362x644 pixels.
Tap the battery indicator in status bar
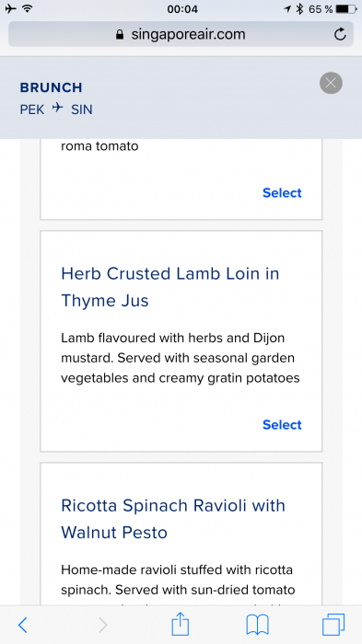346,8
